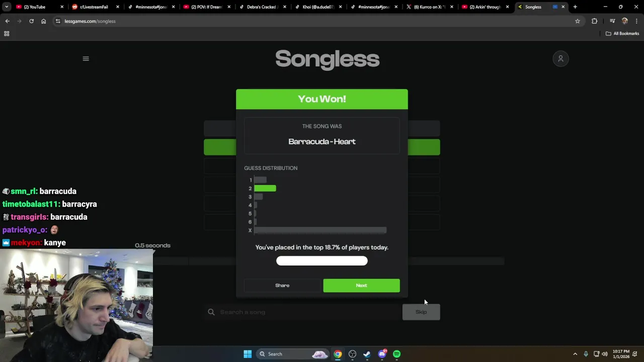
Task: Click the Songless logo title
Action: 328,59
